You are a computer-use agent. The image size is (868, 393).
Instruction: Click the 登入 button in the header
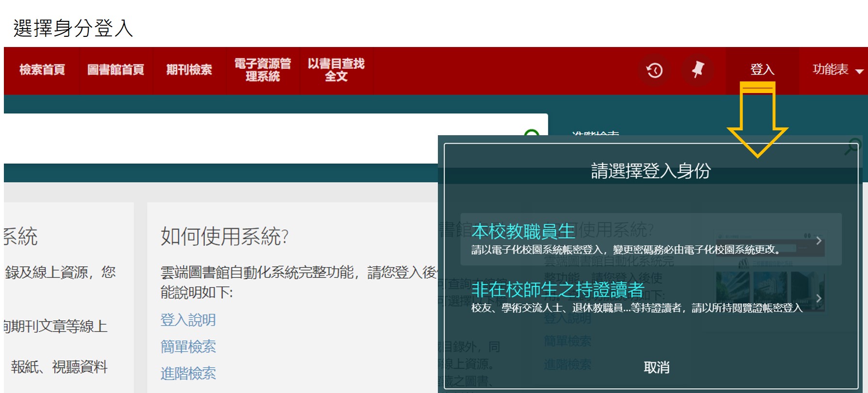click(x=762, y=70)
